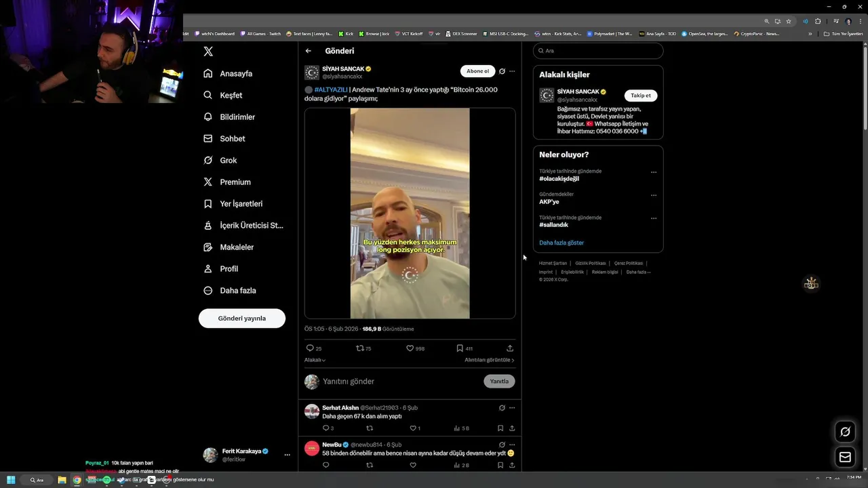The height and width of the screenshot is (488, 868).
Task: Click the X logo in sidebar
Action: [x=208, y=52]
